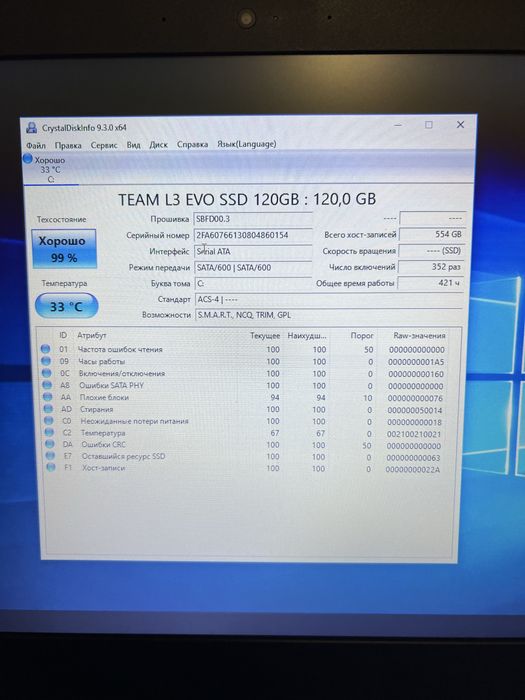Open the Сервис menu
The image size is (525, 700).
pos(104,145)
